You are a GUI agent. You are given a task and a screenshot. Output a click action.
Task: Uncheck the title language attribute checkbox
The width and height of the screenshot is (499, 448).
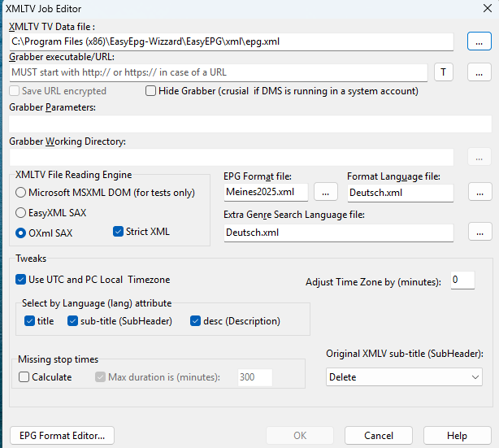click(29, 321)
